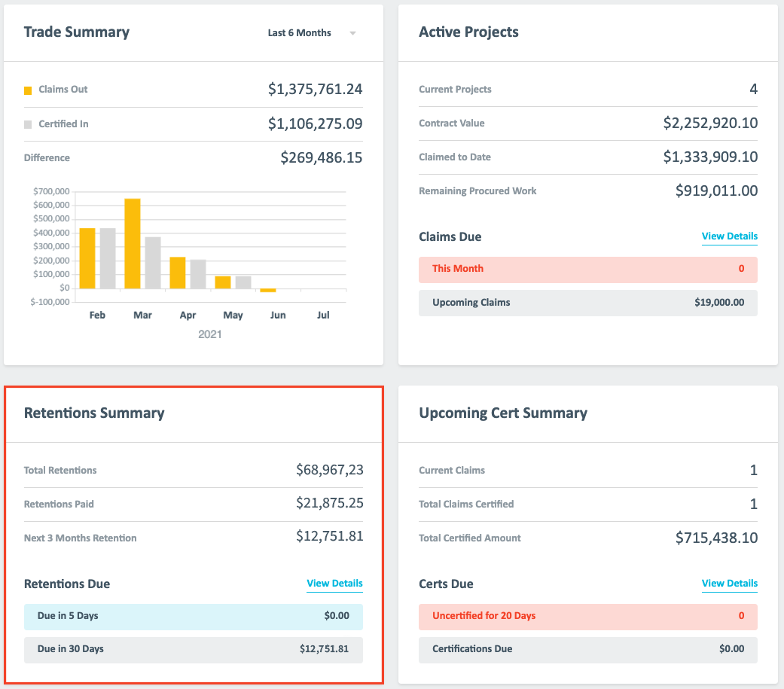Screen dimensions: 784x689
Task: Click the Claims Out total $1,375,761.24
Action: [x=316, y=89]
